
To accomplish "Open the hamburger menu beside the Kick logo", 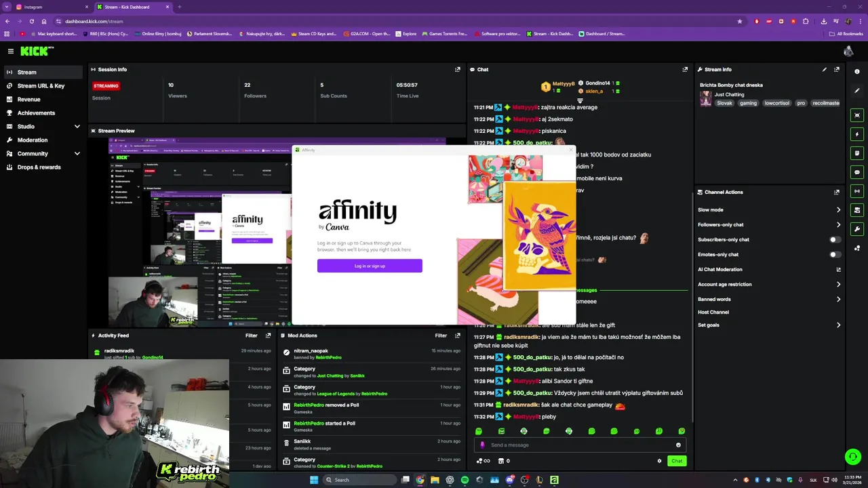I will (11, 51).
